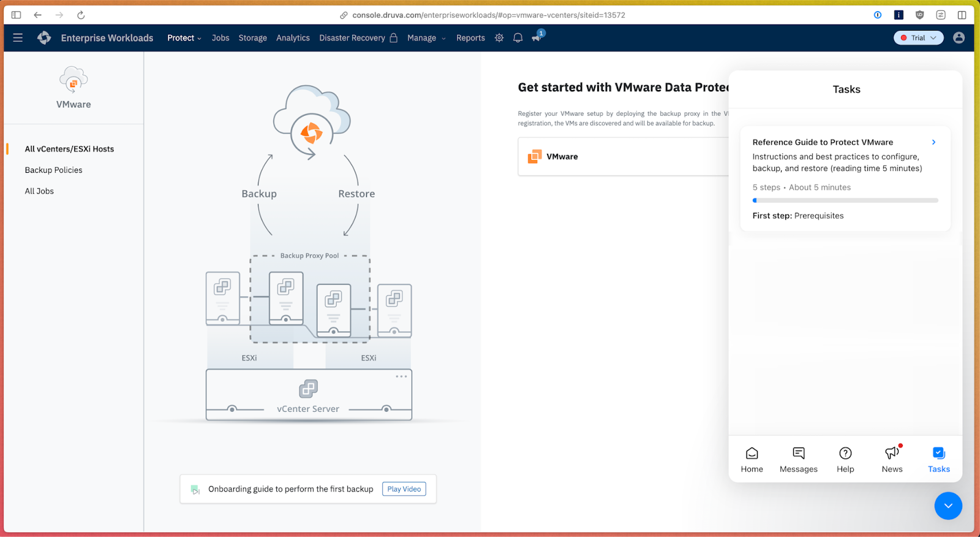Open Backup Policies in the sidebar

53,170
